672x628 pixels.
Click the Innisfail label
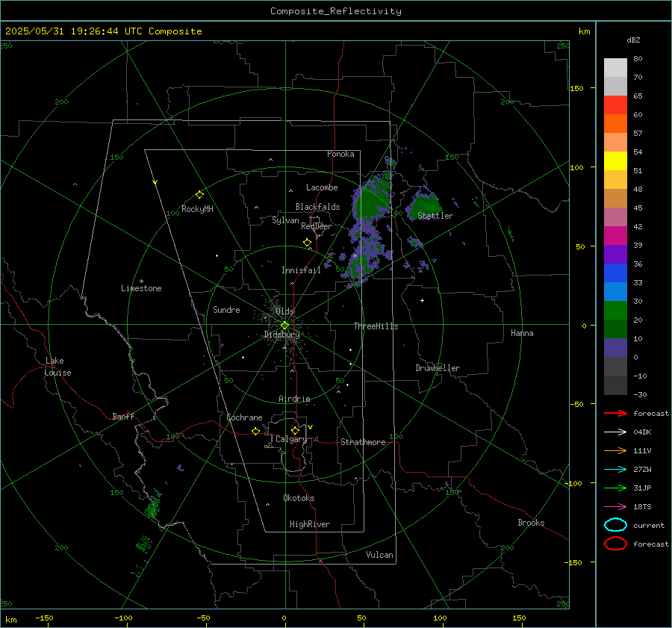(301, 270)
